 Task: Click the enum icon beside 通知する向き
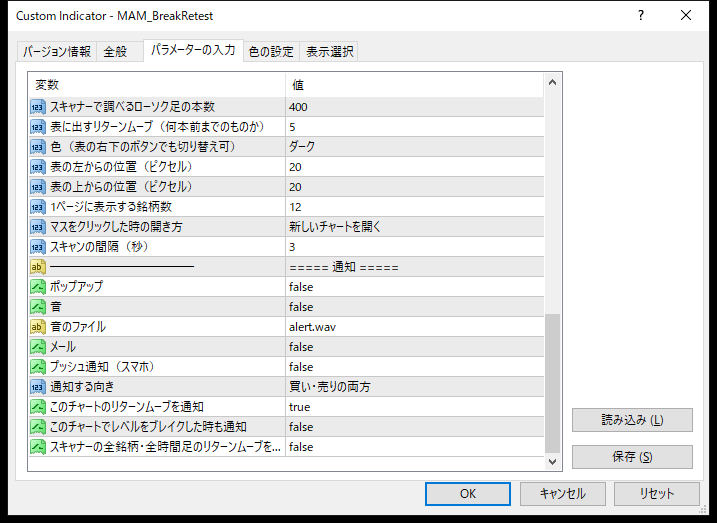(38, 387)
